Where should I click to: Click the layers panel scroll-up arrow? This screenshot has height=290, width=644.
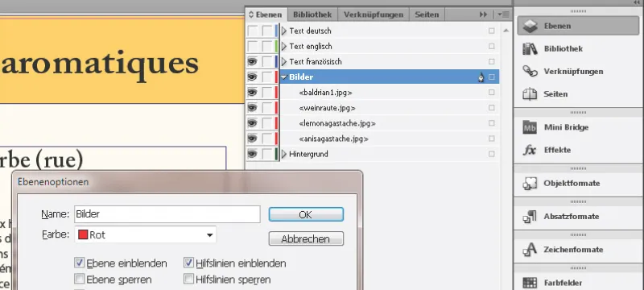point(506,31)
